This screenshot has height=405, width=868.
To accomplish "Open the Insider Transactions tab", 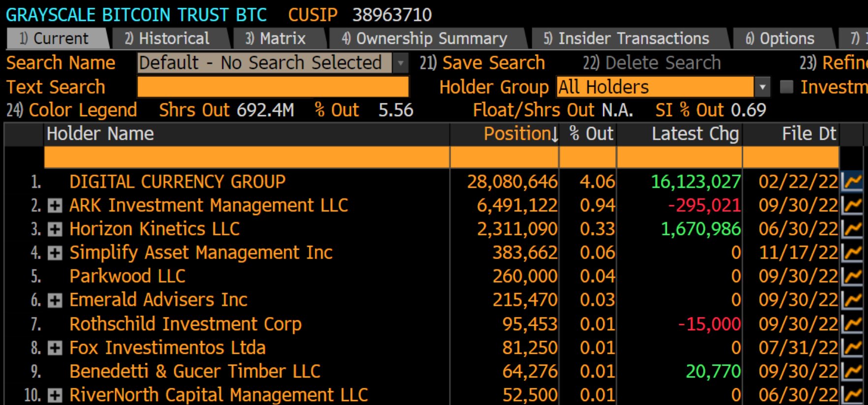I will coord(626,38).
